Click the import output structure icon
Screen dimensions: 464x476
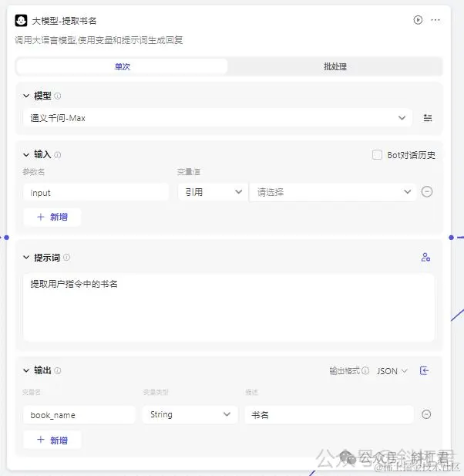(424, 370)
